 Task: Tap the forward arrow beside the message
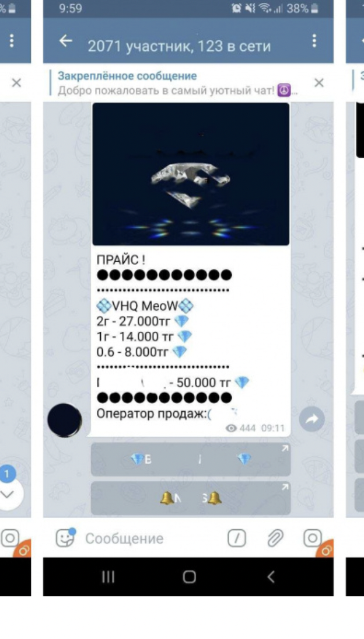coord(312,419)
